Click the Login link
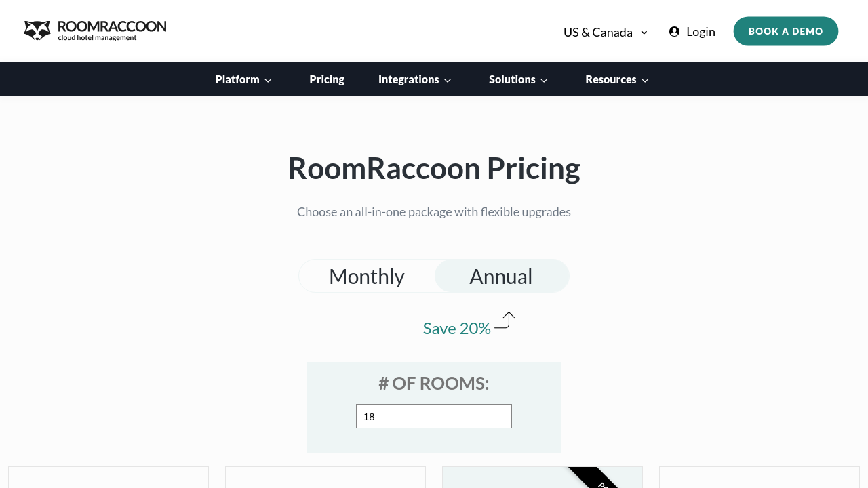868x488 pixels. tap(701, 32)
